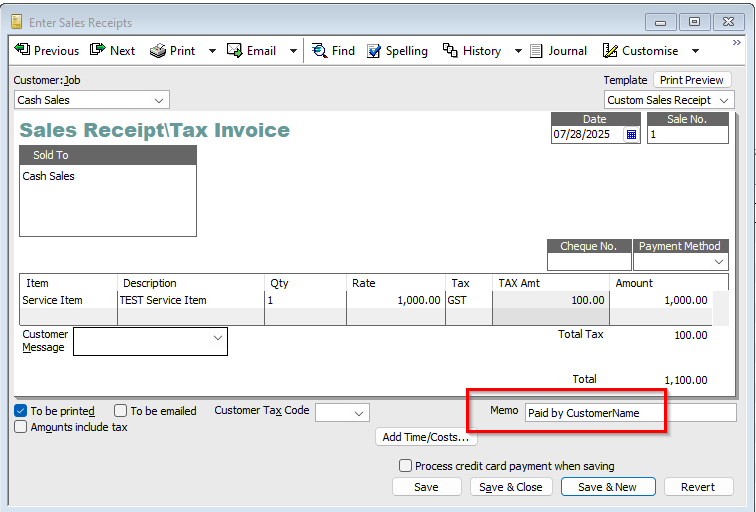
Task: Expand the Email dropdown arrow
Action: tap(293, 51)
